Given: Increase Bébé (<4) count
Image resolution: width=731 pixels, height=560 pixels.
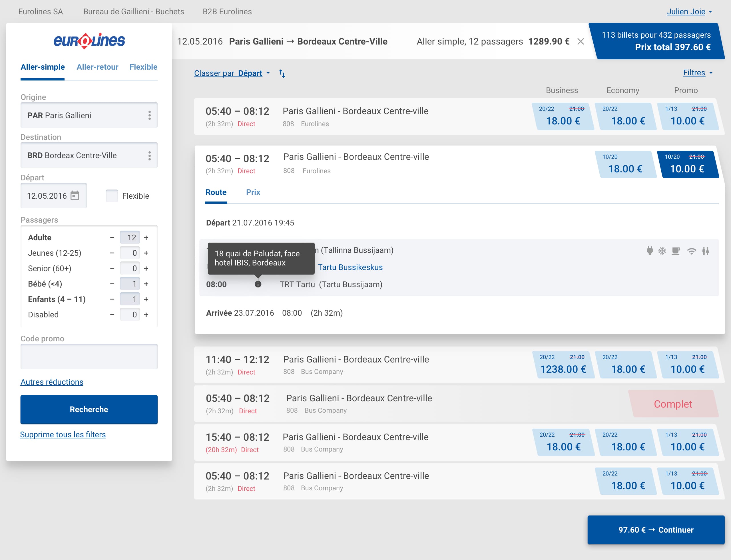Looking at the screenshot, I should (146, 284).
